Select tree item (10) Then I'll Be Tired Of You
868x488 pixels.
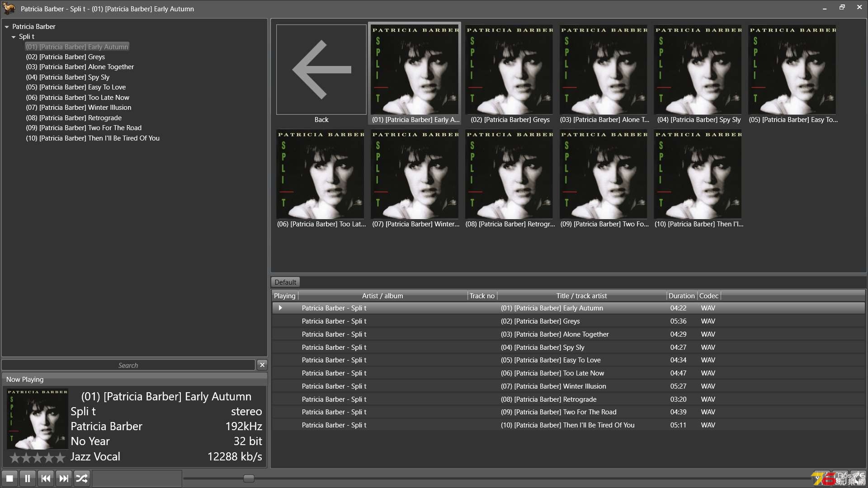tap(93, 138)
